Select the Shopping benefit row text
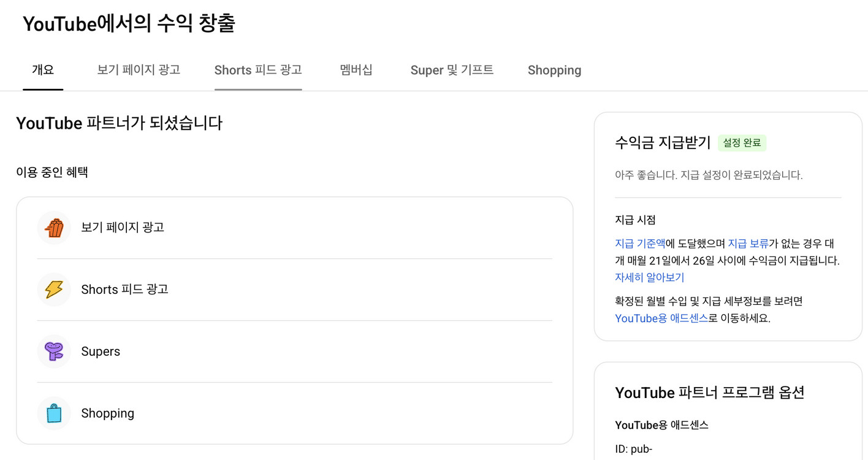The width and height of the screenshot is (868, 460). [107, 413]
